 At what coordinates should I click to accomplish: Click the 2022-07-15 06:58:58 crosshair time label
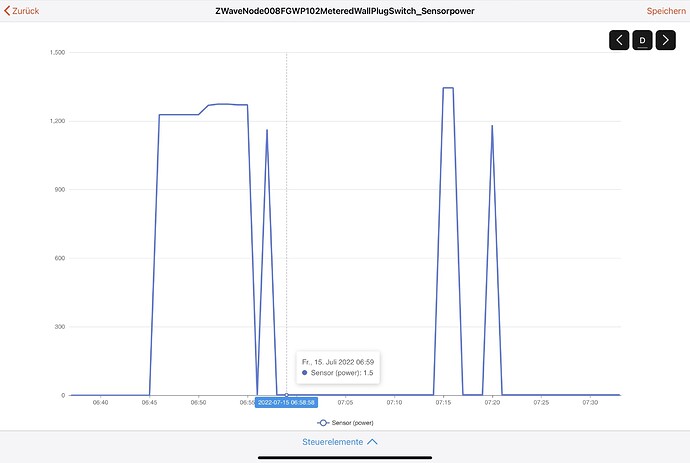[x=286, y=402]
